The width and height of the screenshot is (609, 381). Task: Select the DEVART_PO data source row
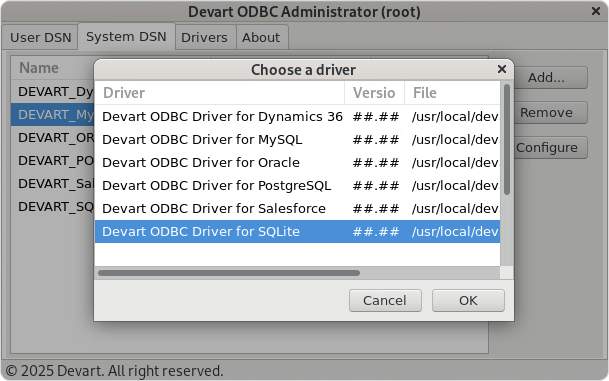coord(53,160)
